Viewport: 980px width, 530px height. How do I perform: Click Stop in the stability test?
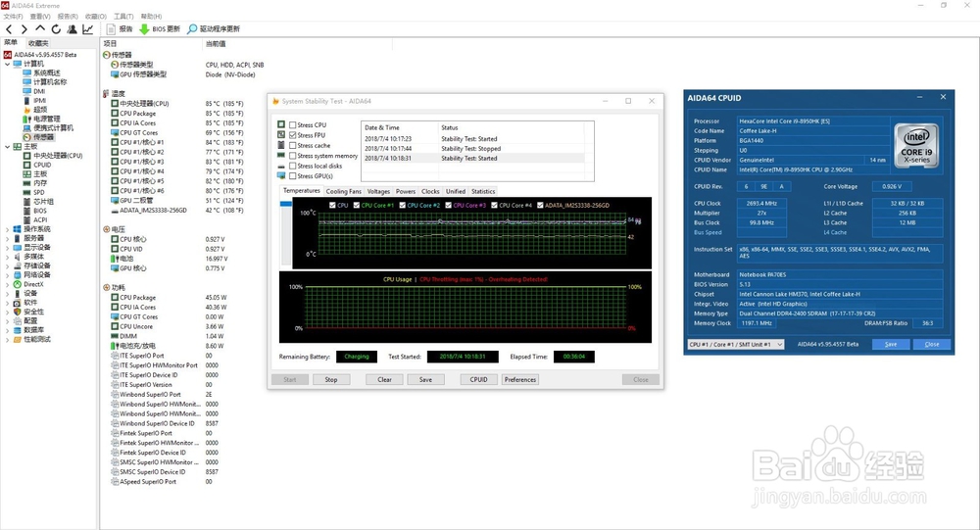331,379
